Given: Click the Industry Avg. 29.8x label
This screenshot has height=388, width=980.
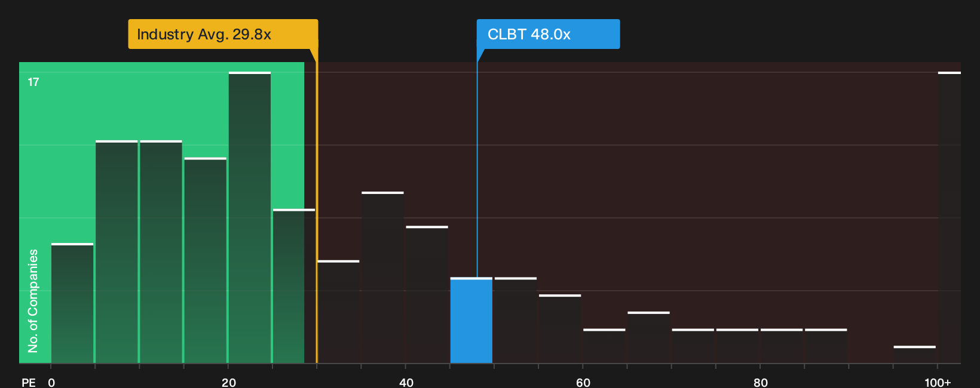Looking at the screenshot, I should point(223,34).
